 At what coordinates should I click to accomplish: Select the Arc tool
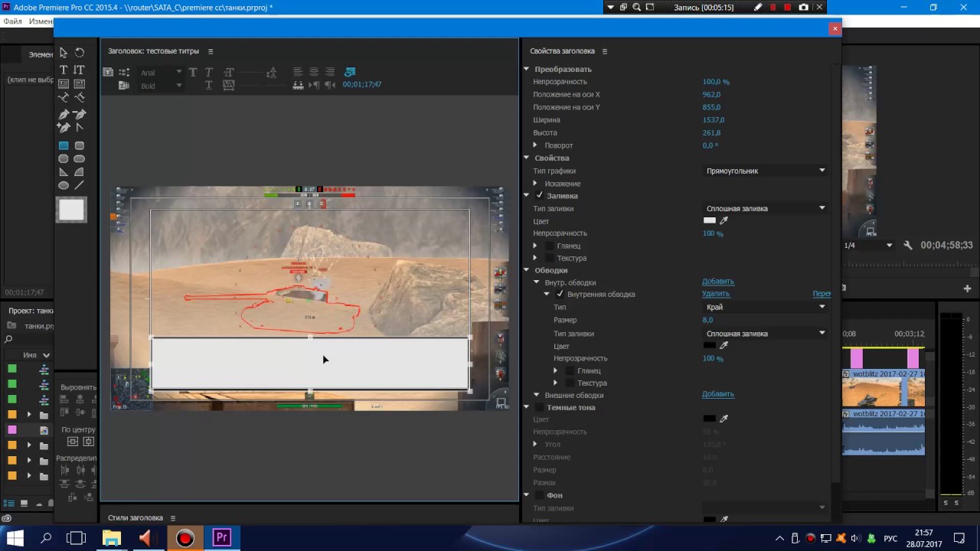80,172
